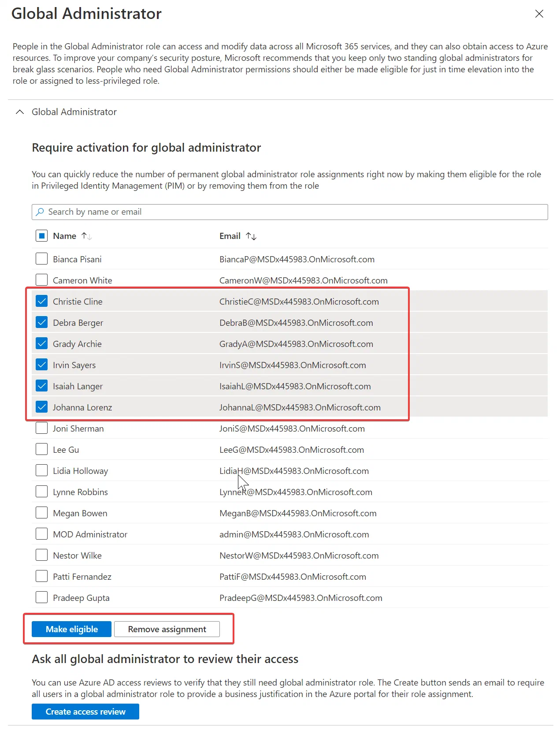Screen dimensions: 560x738
Task: Sort the list by Email column
Action: (251, 236)
